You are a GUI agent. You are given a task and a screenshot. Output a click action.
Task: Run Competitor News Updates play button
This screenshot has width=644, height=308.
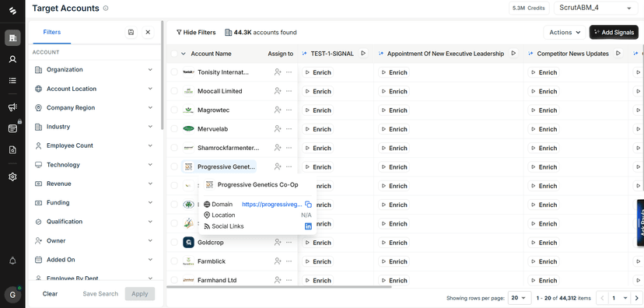(618, 53)
